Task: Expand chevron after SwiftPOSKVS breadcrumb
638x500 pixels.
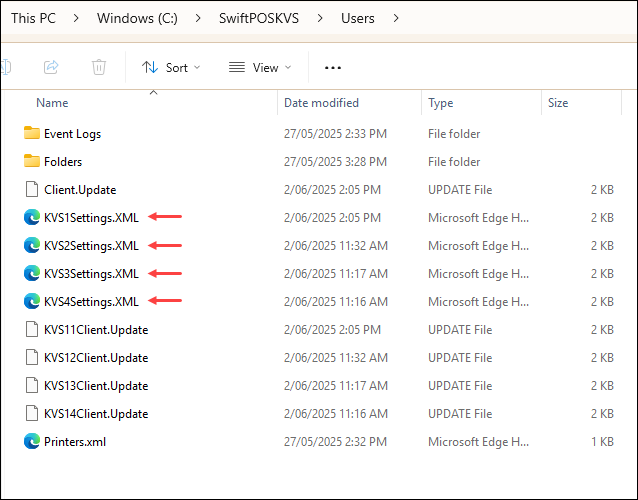Action: click(x=320, y=18)
